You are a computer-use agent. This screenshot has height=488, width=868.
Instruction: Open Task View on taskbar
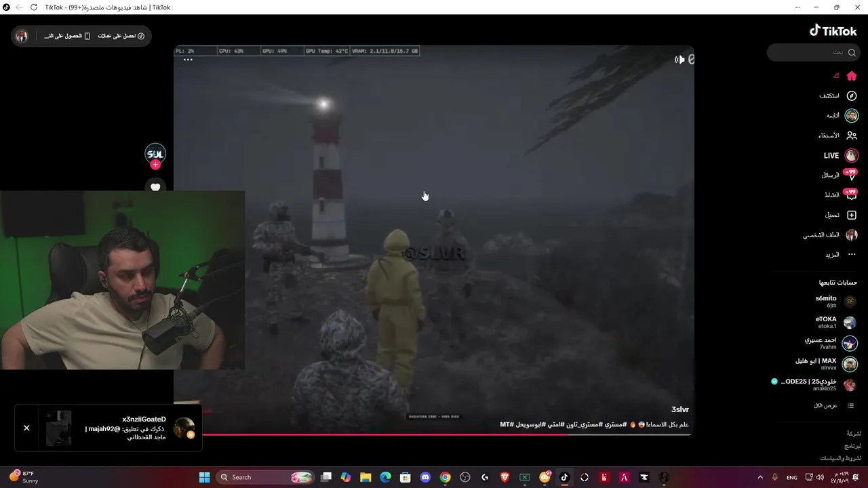click(325, 477)
